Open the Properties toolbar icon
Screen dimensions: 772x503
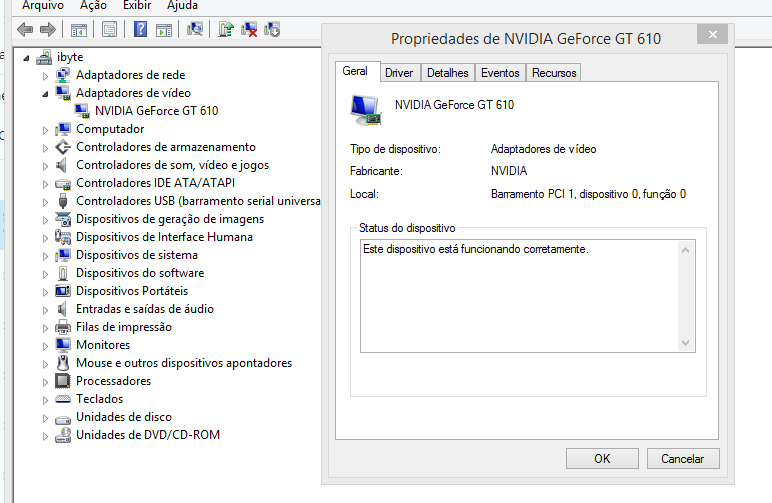pyautogui.click(x=109, y=30)
